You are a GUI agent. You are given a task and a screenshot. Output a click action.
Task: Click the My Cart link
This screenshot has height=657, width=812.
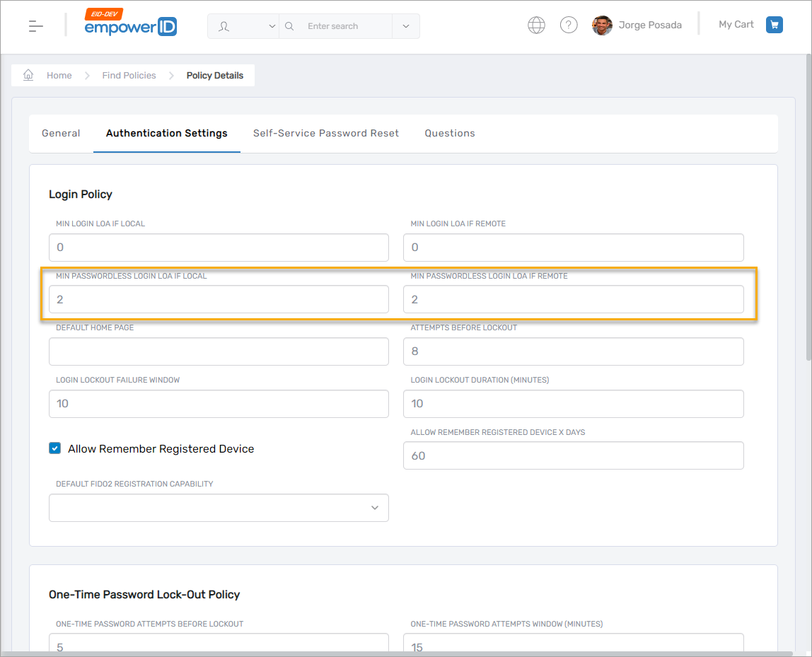coord(736,25)
